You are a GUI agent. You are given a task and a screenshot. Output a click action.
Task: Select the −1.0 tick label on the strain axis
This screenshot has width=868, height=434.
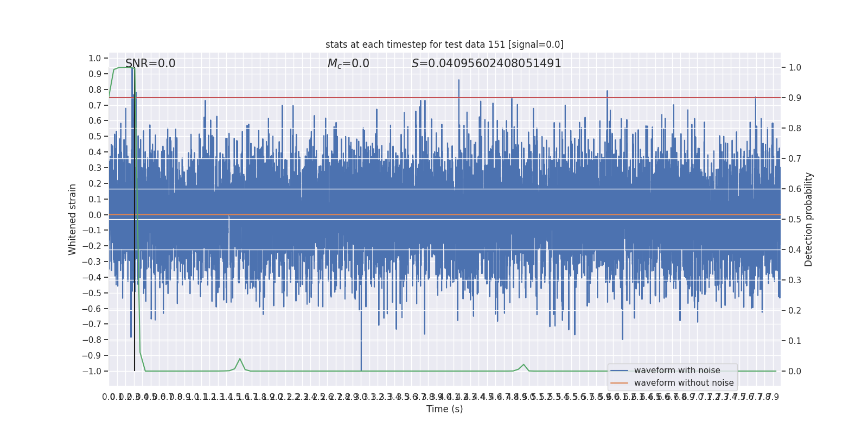(x=92, y=371)
